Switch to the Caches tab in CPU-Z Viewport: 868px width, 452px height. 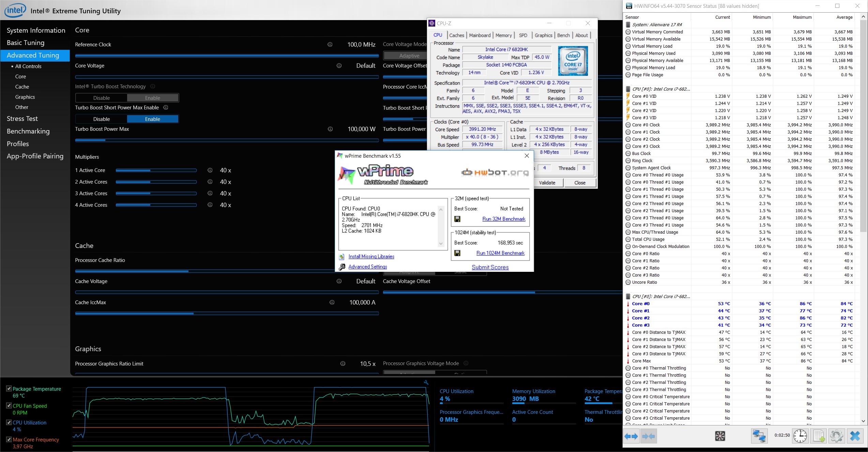pyautogui.click(x=457, y=35)
